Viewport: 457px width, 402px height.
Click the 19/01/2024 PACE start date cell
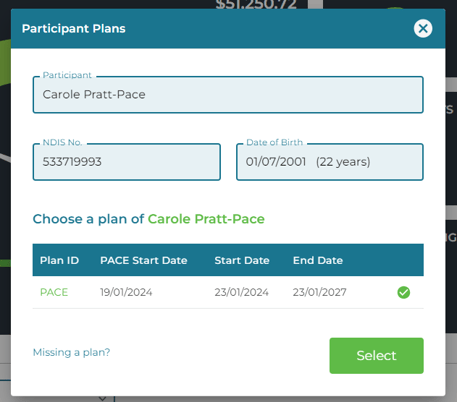[x=126, y=292]
